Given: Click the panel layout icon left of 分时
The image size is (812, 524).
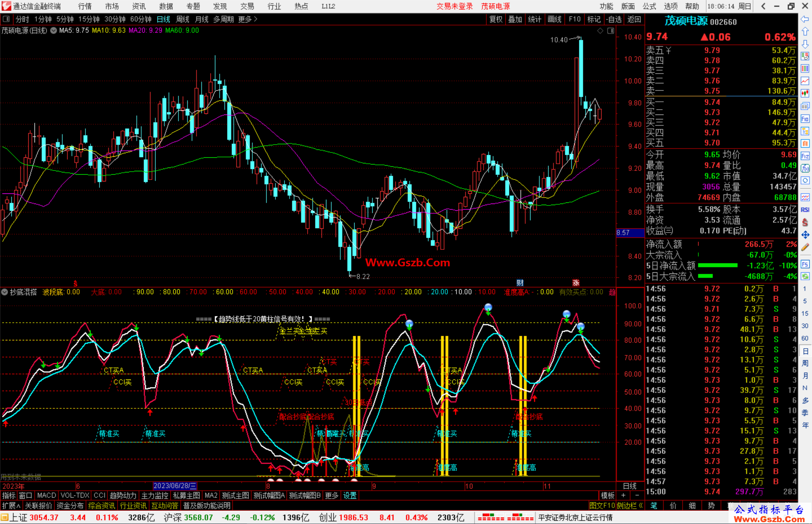Looking at the screenshot, I should click(6, 19).
